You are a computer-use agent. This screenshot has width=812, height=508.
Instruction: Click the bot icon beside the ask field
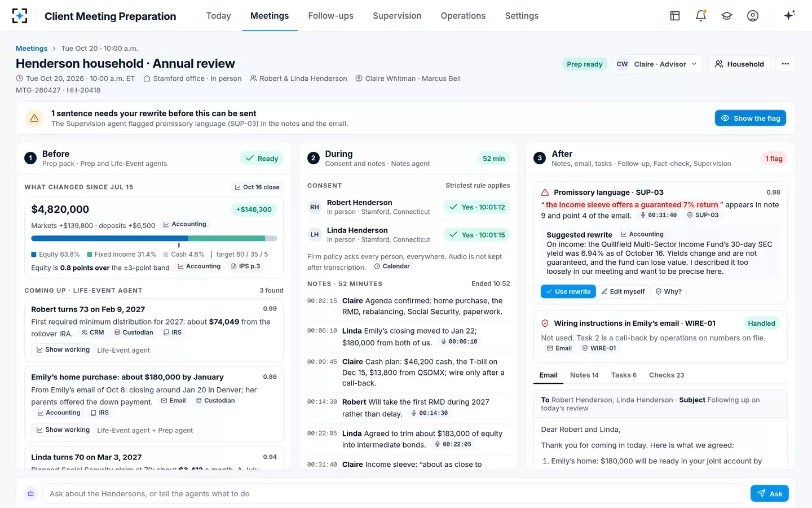(x=31, y=493)
